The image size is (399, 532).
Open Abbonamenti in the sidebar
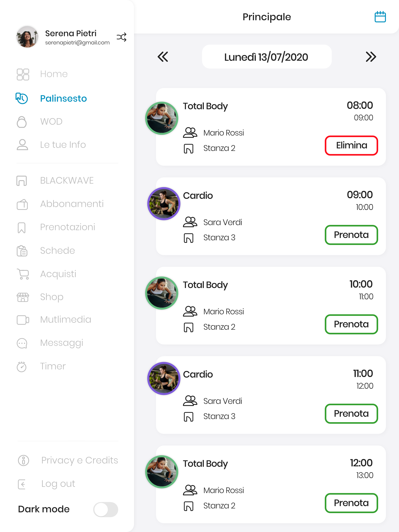tap(72, 204)
